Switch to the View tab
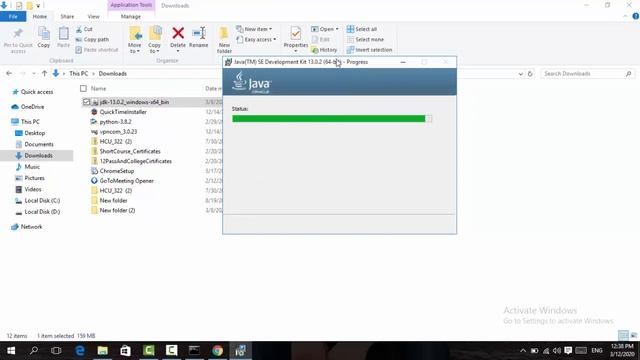This screenshot has width=640, height=360. [x=93, y=17]
